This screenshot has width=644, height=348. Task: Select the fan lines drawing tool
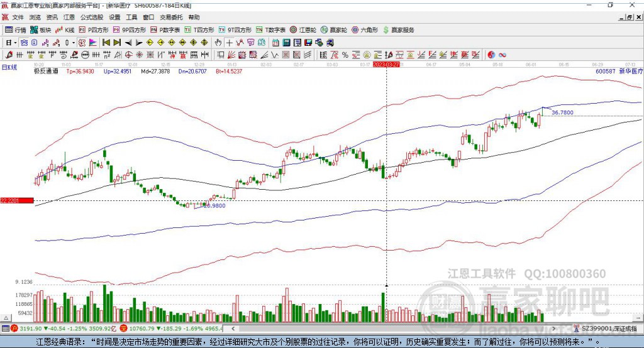click(x=231, y=55)
